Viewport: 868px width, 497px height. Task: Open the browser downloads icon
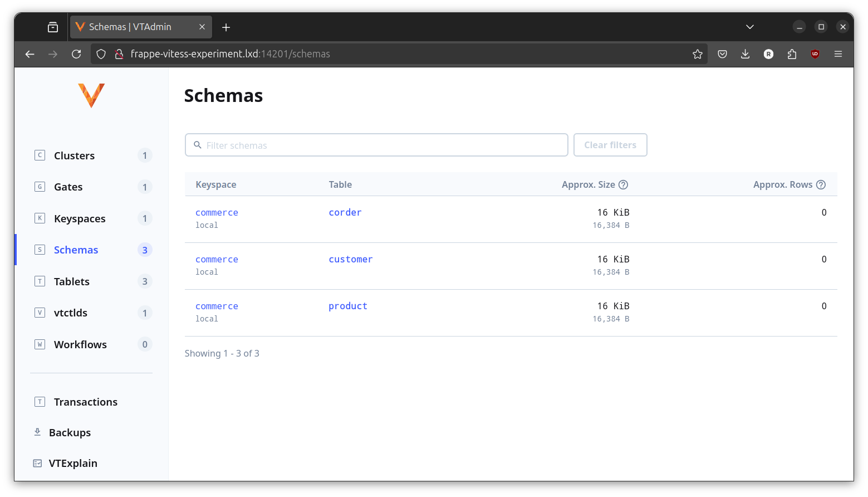pyautogui.click(x=745, y=54)
